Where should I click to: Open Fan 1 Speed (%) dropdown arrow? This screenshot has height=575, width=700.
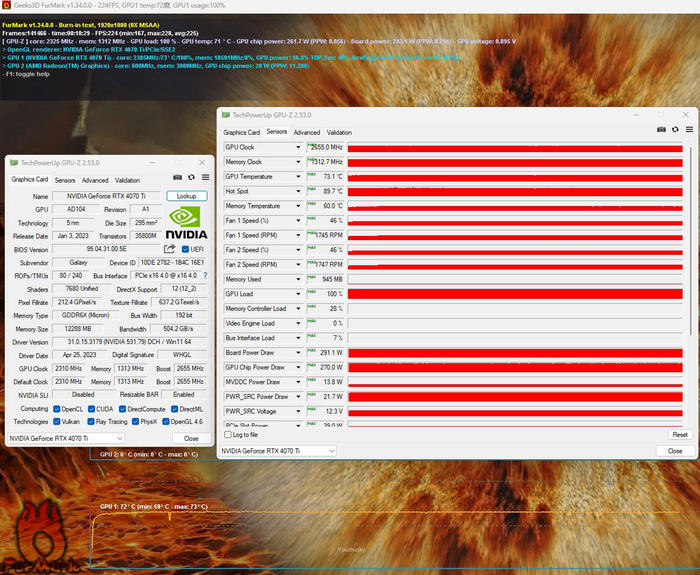[298, 221]
